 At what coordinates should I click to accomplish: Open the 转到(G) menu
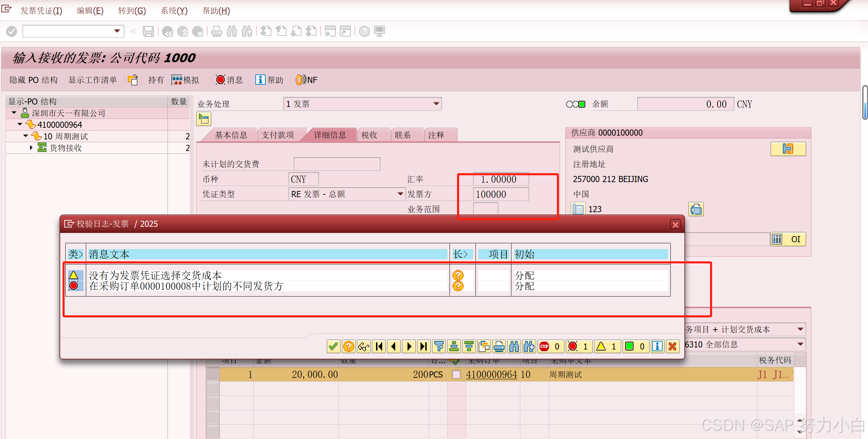(x=132, y=11)
